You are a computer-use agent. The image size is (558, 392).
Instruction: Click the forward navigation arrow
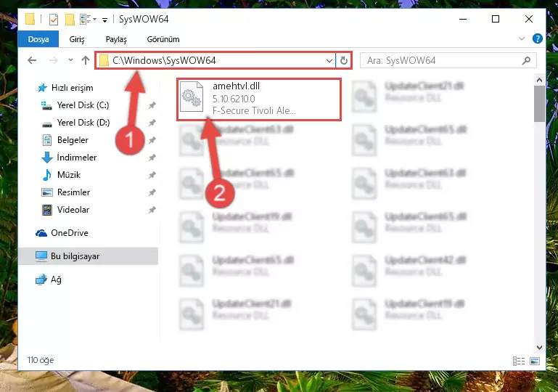coord(54,60)
